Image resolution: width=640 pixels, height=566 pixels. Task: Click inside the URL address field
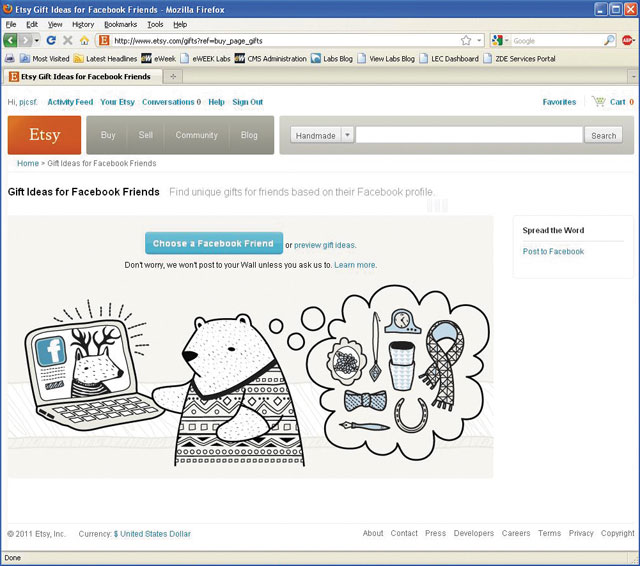pyautogui.click(x=286, y=41)
